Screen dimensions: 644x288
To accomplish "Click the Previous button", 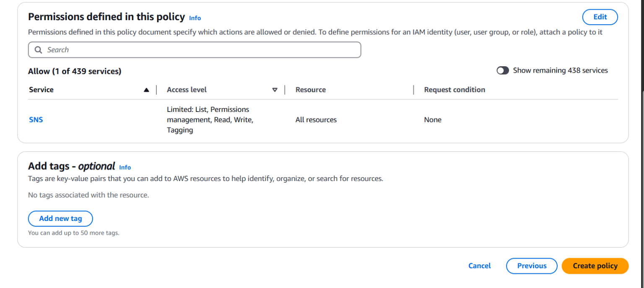I will click(x=531, y=266).
